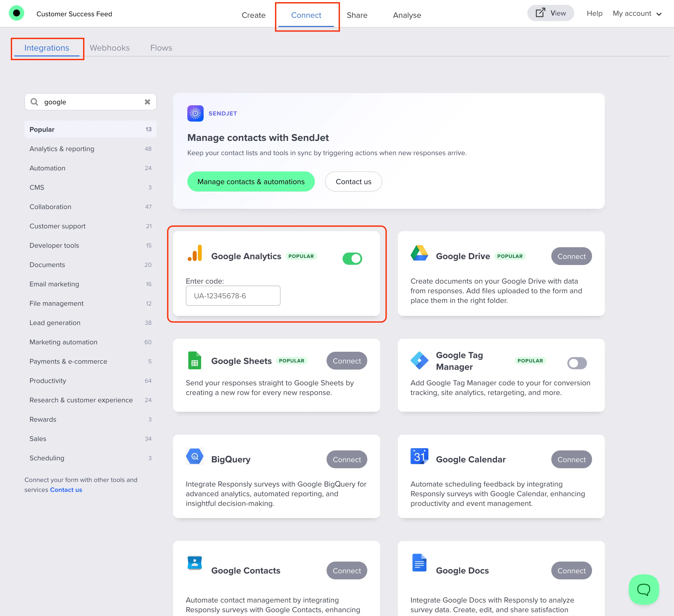The height and width of the screenshot is (616, 674).
Task: Click the Google Contacts icon
Action: [195, 563]
